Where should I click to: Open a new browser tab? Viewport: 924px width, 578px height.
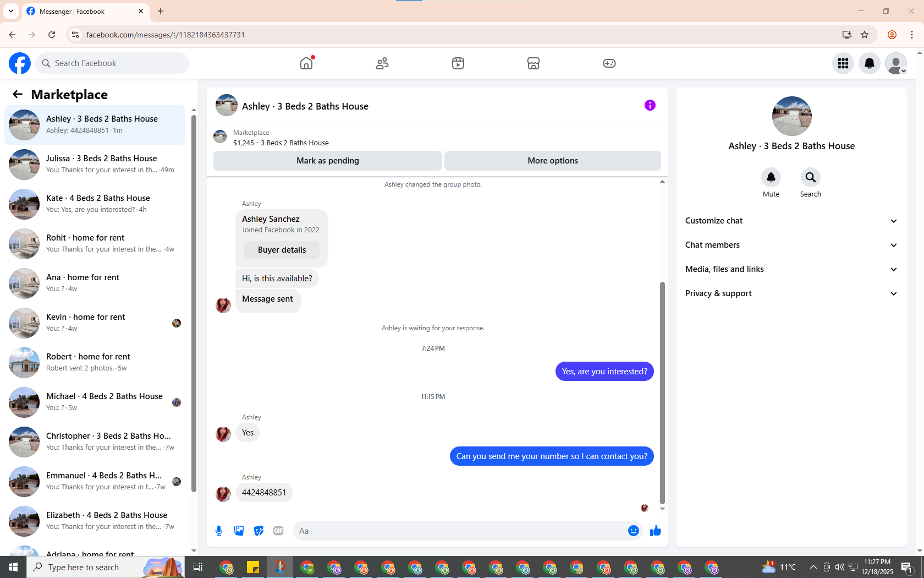coord(161,11)
